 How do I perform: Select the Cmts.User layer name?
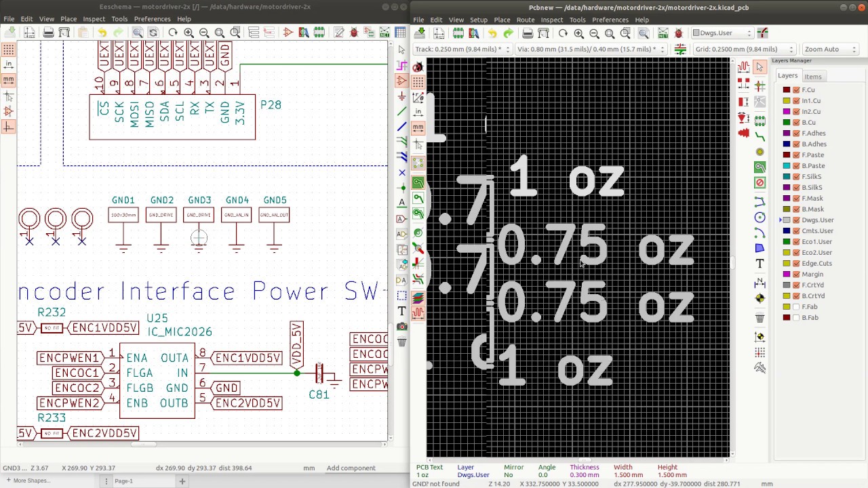(x=817, y=231)
